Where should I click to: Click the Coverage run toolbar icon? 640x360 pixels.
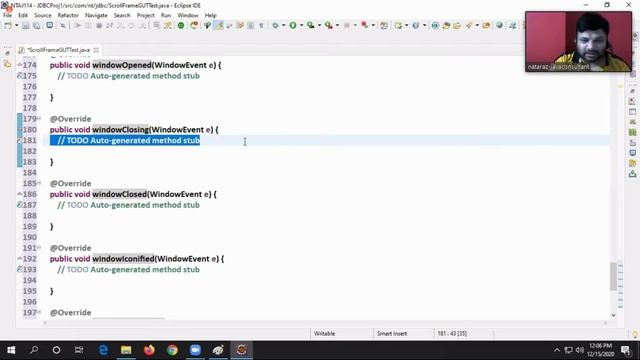click(311, 26)
